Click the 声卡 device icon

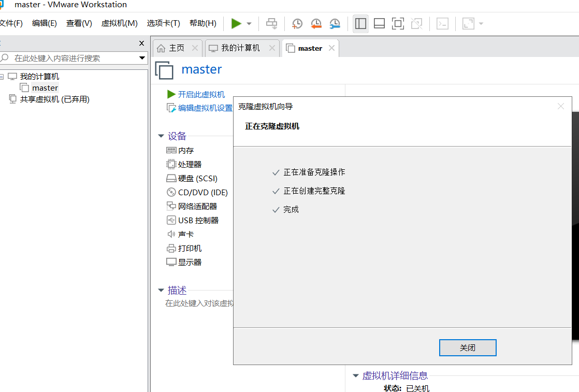click(x=171, y=234)
